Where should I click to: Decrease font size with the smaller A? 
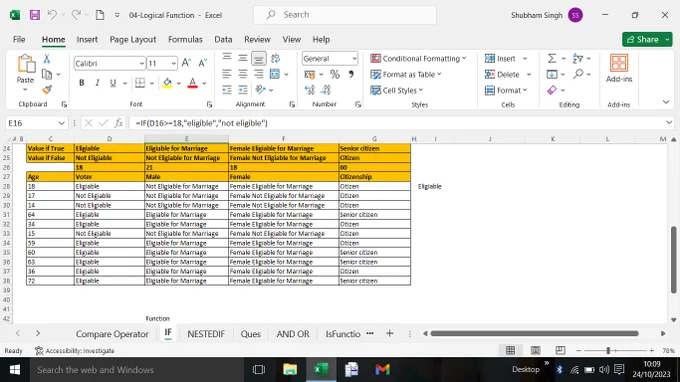tap(203, 63)
